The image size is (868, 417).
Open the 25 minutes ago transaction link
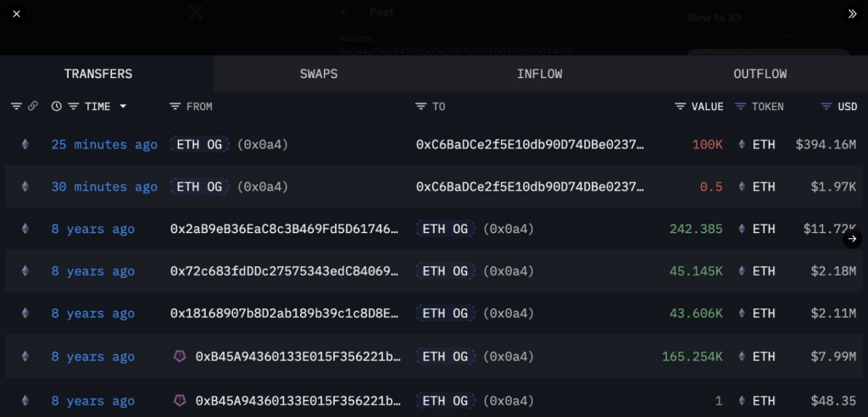[104, 145]
